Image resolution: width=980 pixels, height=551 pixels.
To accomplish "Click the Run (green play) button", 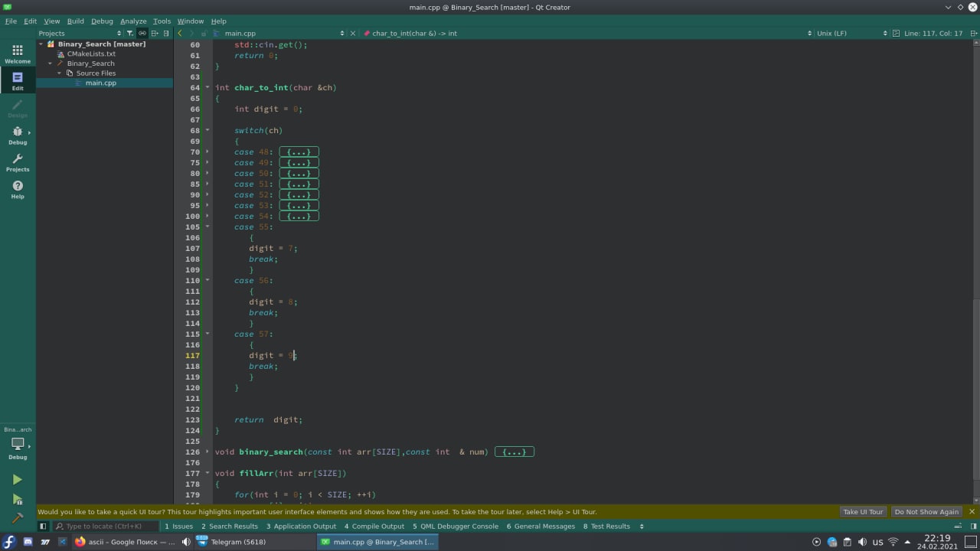I will [x=17, y=480].
